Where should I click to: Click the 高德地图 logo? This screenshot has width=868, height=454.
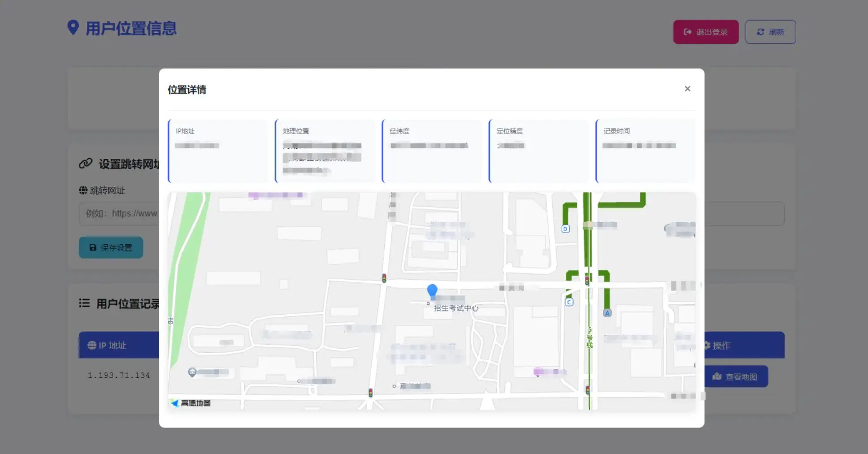click(191, 403)
